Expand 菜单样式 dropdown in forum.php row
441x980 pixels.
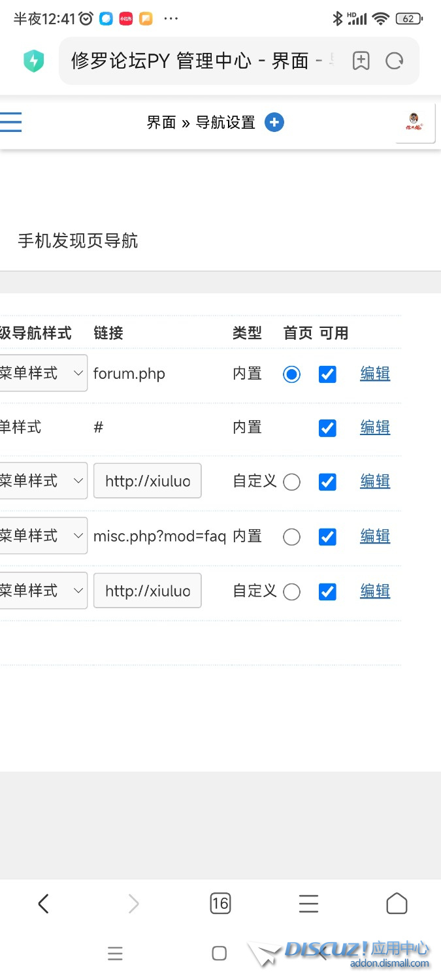coord(42,374)
